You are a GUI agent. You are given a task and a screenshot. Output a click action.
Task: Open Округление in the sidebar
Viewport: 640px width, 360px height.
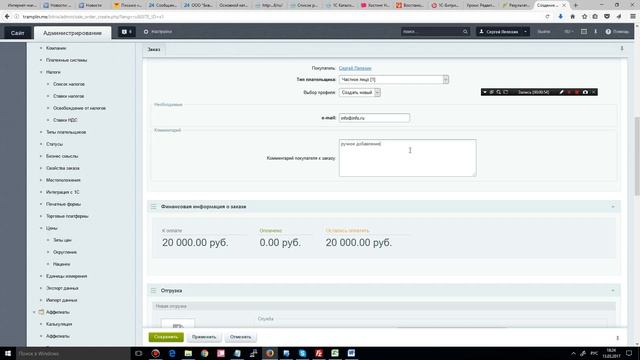64,252
